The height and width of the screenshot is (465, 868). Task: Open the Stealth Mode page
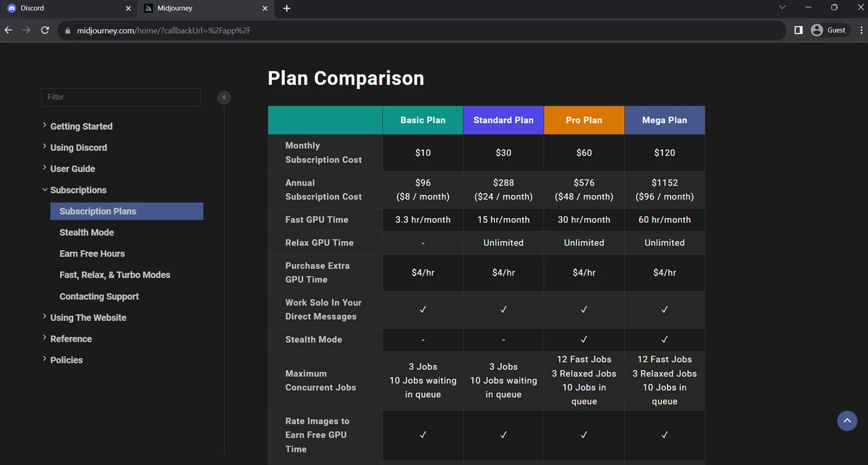87,232
